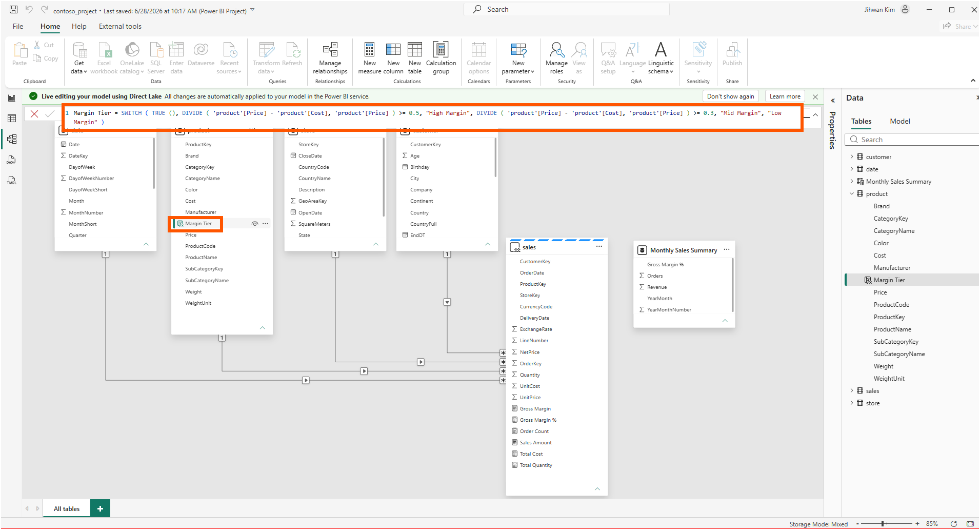Click the Don't show again button
The height and width of the screenshot is (530, 980).
pos(730,96)
